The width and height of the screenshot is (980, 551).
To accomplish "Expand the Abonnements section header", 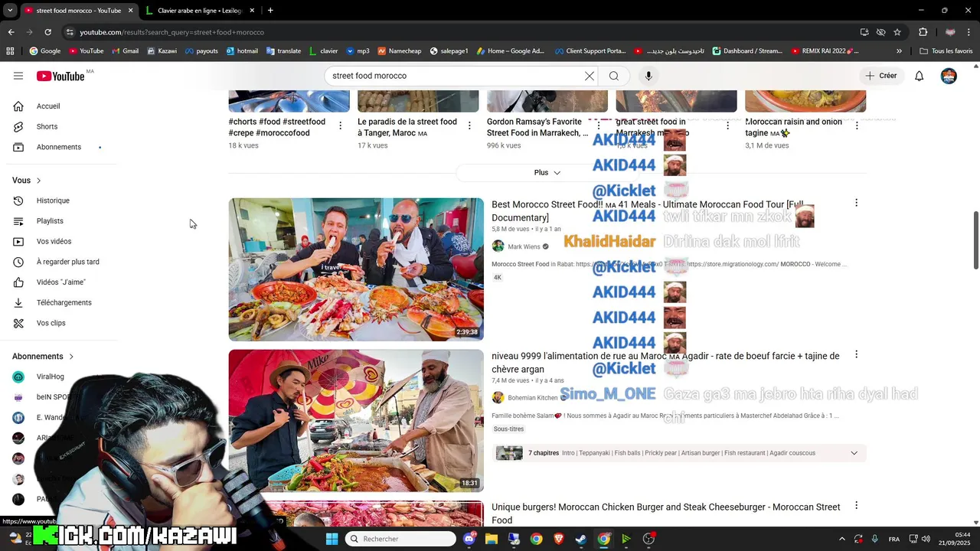I will coord(43,357).
